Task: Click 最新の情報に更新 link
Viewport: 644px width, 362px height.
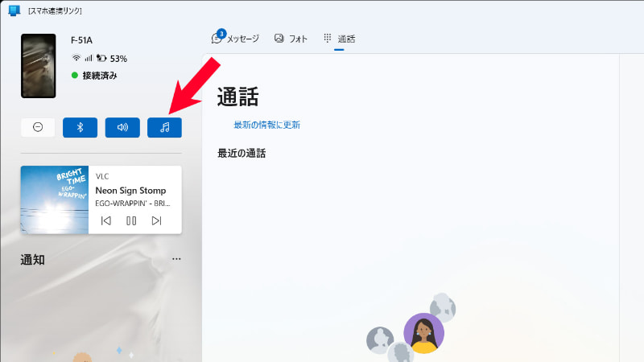Action: (267, 125)
